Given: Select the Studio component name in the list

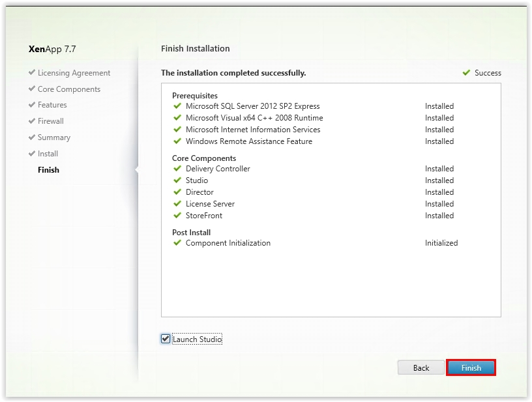Looking at the screenshot, I should click(x=197, y=180).
